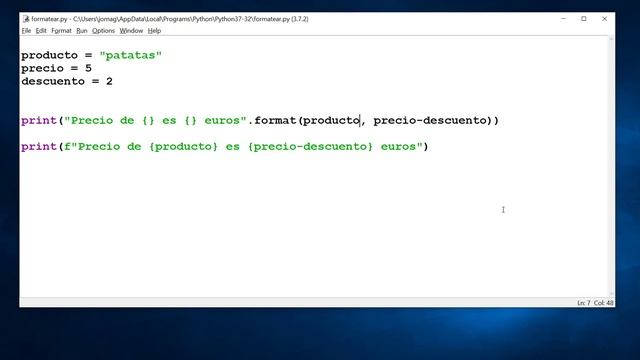Open the Format menu
The image size is (640, 360).
pyautogui.click(x=61, y=31)
